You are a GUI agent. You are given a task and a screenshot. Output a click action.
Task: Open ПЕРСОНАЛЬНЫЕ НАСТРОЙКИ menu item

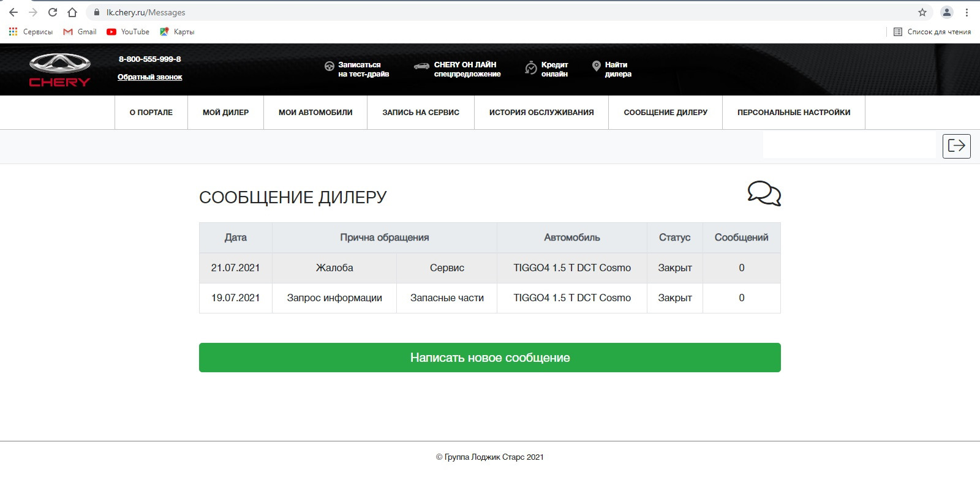point(794,113)
